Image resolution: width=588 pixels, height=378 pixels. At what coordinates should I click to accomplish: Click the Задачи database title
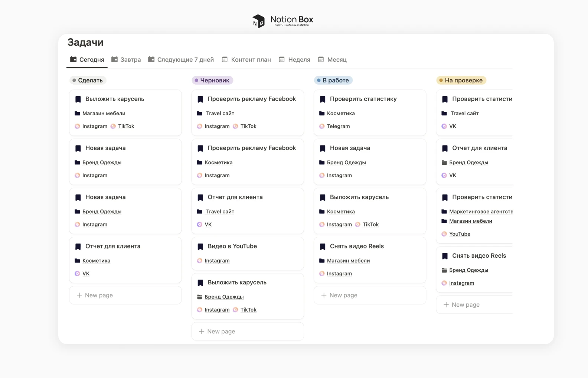pos(85,42)
